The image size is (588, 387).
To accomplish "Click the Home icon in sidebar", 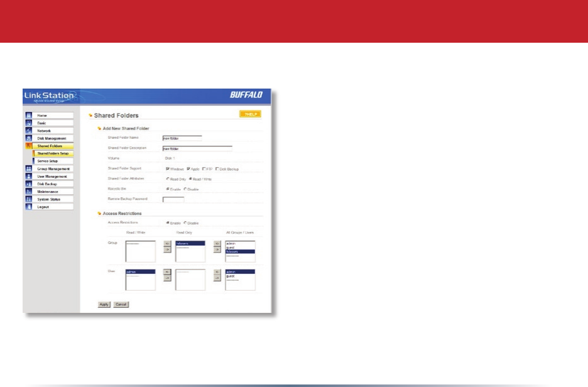I will (28, 115).
